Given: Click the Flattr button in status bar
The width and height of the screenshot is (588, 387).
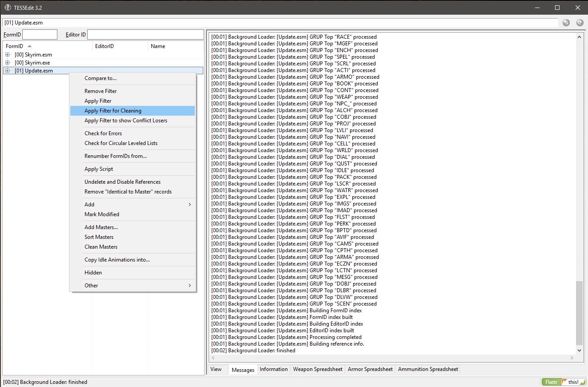Looking at the screenshot, I should (x=551, y=382).
